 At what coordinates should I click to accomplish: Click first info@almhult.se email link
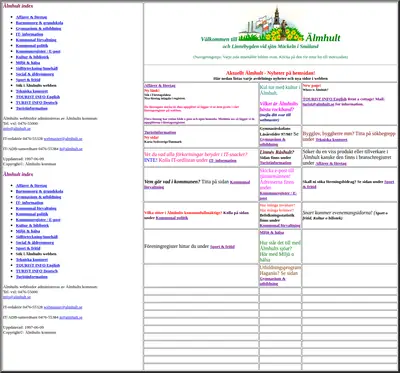tap(17, 129)
